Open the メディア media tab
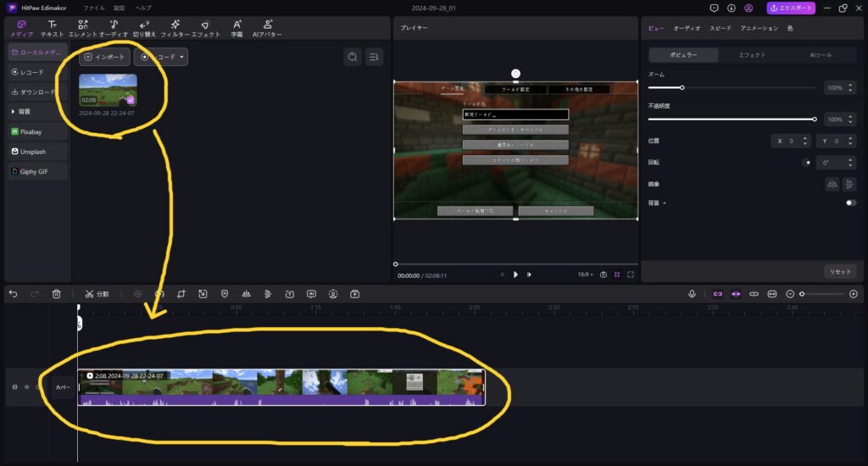 (x=21, y=29)
